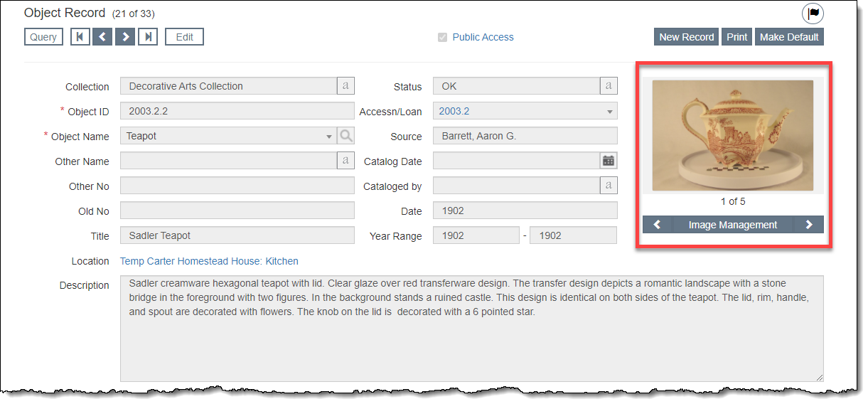Jump to the first record
The height and width of the screenshot is (404, 868).
(80, 37)
